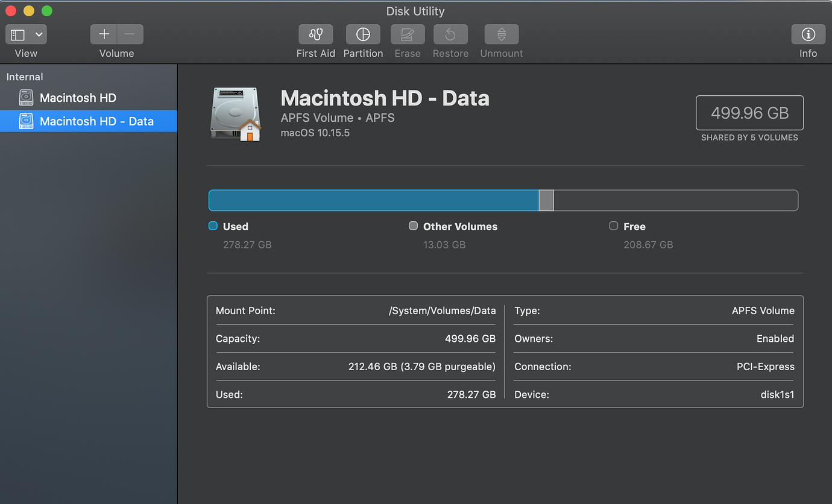Click the Type APFS Volume value
Image resolution: width=832 pixels, height=504 pixels.
pyautogui.click(x=763, y=311)
